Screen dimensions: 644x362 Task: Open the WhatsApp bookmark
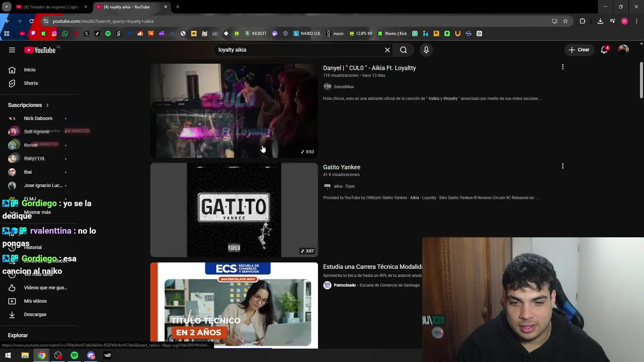pyautogui.click(x=65, y=34)
